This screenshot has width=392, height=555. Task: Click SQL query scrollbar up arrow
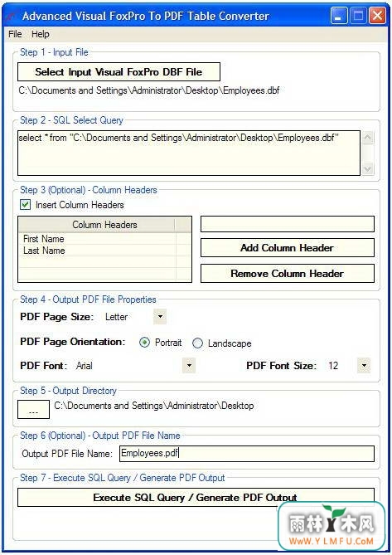click(368, 138)
